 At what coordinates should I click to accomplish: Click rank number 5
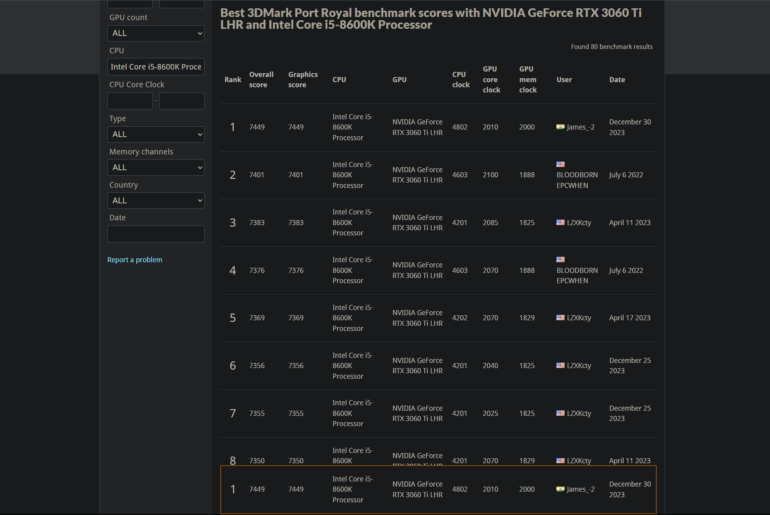point(233,318)
